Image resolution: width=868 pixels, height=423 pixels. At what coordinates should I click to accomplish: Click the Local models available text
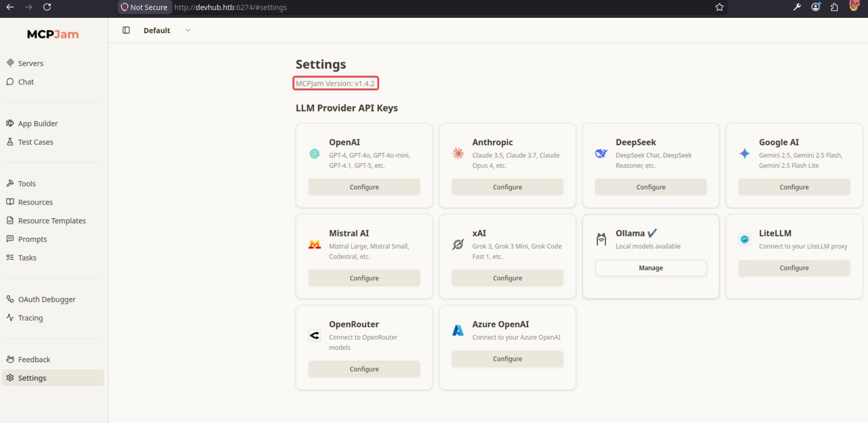point(648,246)
